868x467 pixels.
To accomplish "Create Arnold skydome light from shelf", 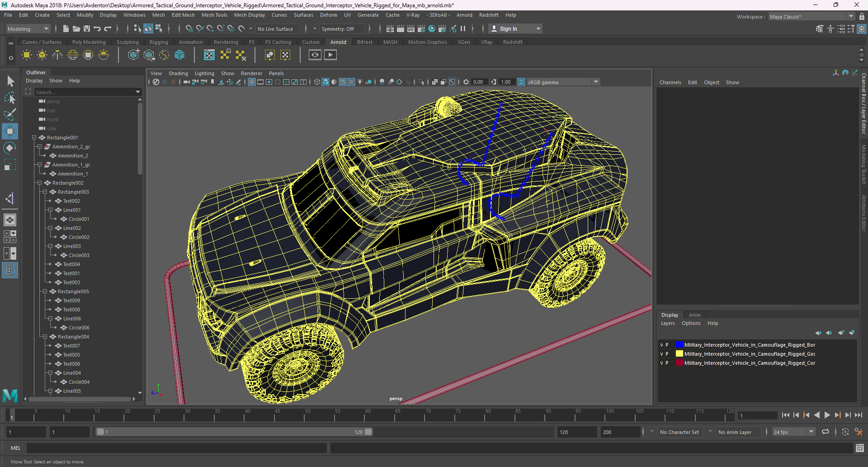I will click(x=73, y=55).
